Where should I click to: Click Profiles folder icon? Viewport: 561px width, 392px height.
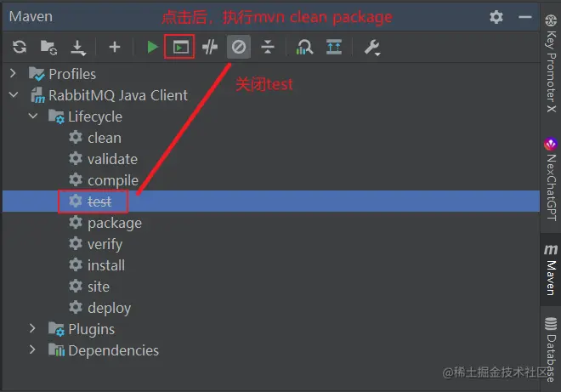37,74
